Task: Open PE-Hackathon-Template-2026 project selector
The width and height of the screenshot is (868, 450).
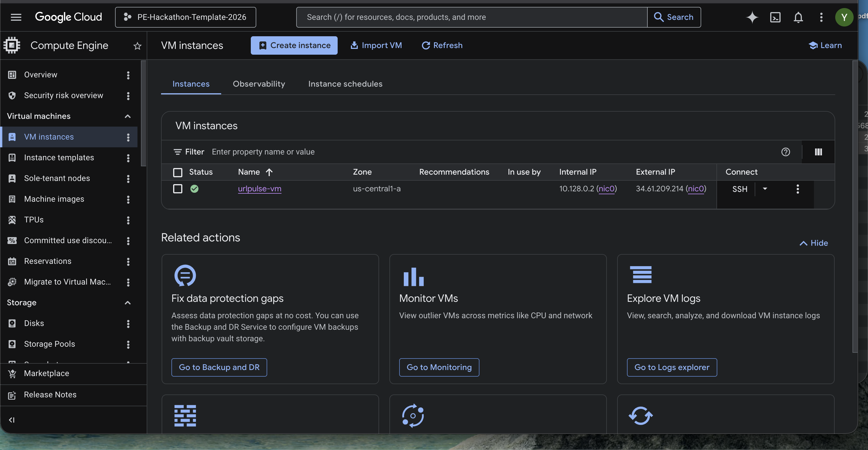Action: (x=185, y=17)
